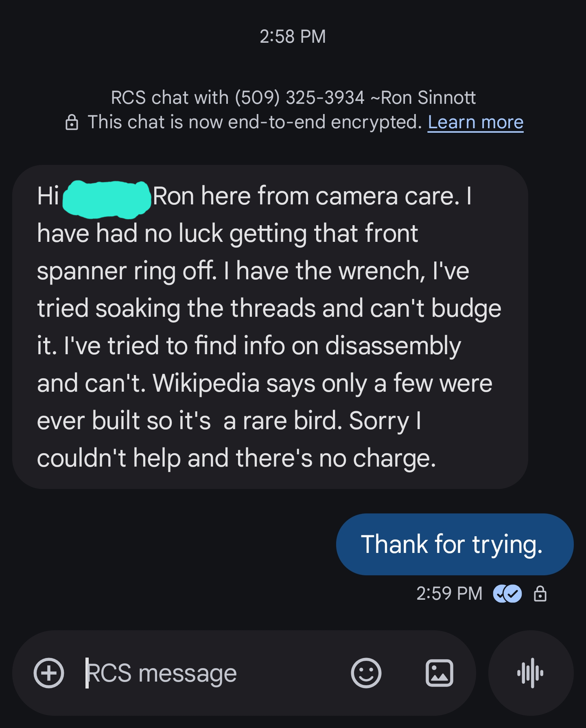The height and width of the screenshot is (728, 586).
Task: Tap the 2:58 PM timestamp at top
Action: pyautogui.click(x=293, y=37)
